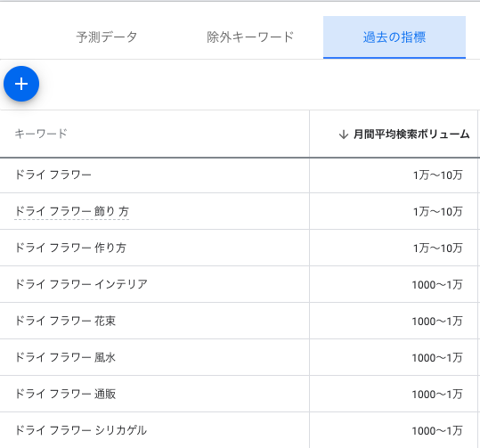Click the 1万〜10万 volume for ドライ フラワー
This screenshot has width=480, height=448.
pos(438,175)
